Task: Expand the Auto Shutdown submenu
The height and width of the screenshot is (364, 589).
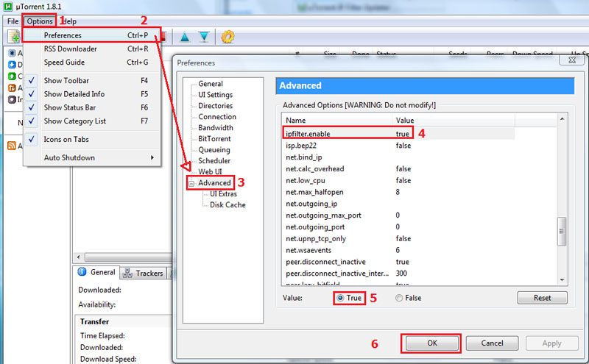Action: [x=92, y=158]
